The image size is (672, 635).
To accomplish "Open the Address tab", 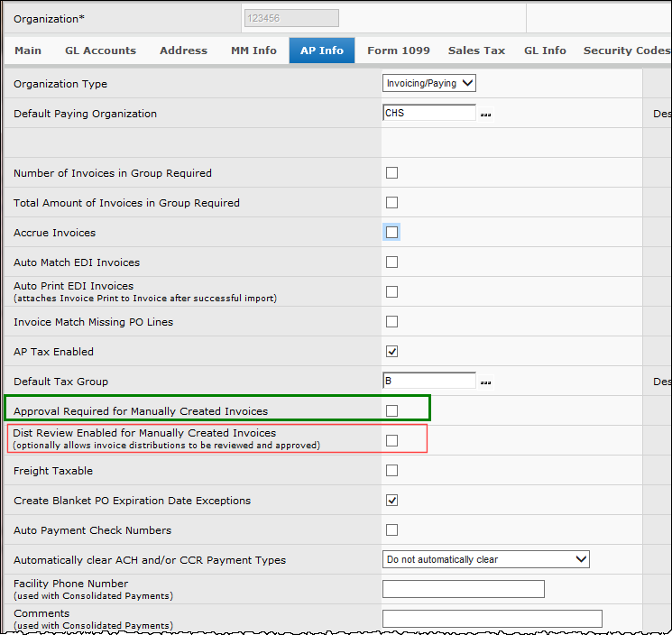I will (183, 51).
